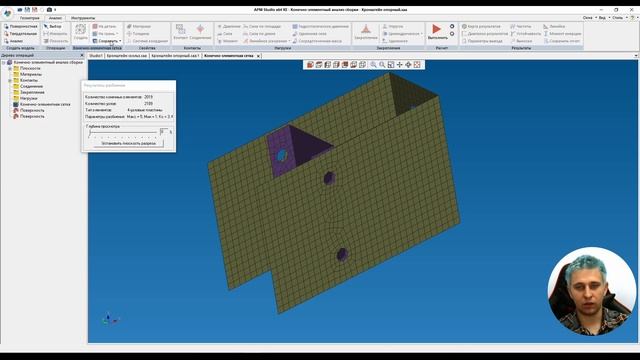The width and height of the screenshot is (640, 360).
Task: Click the first view orientation cube in view toolbar
Action: click(310, 64)
